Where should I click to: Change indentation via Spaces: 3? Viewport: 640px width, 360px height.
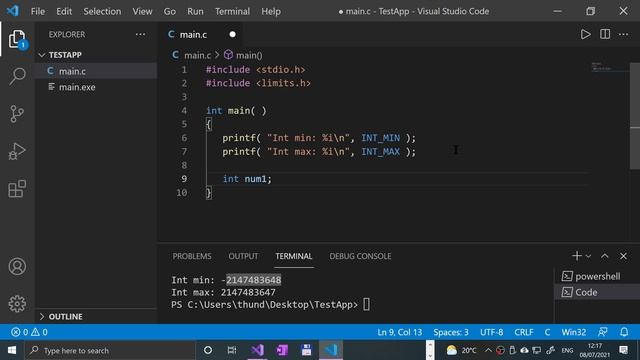tap(451, 332)
